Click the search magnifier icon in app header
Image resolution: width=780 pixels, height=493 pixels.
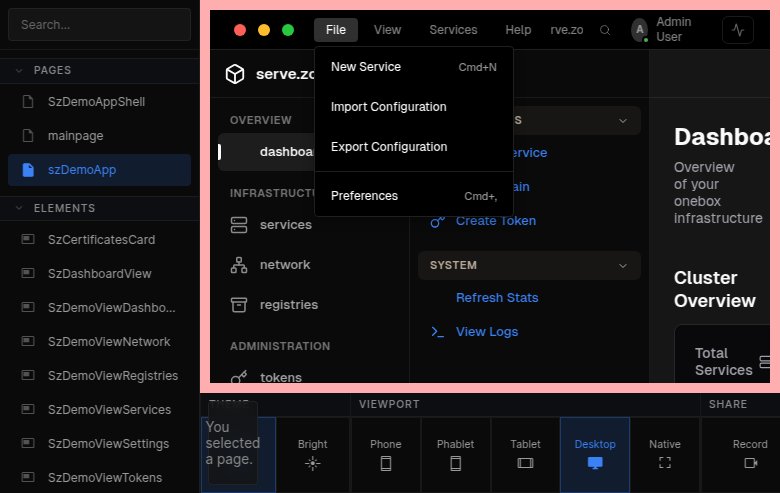click(x=605, y=30)
